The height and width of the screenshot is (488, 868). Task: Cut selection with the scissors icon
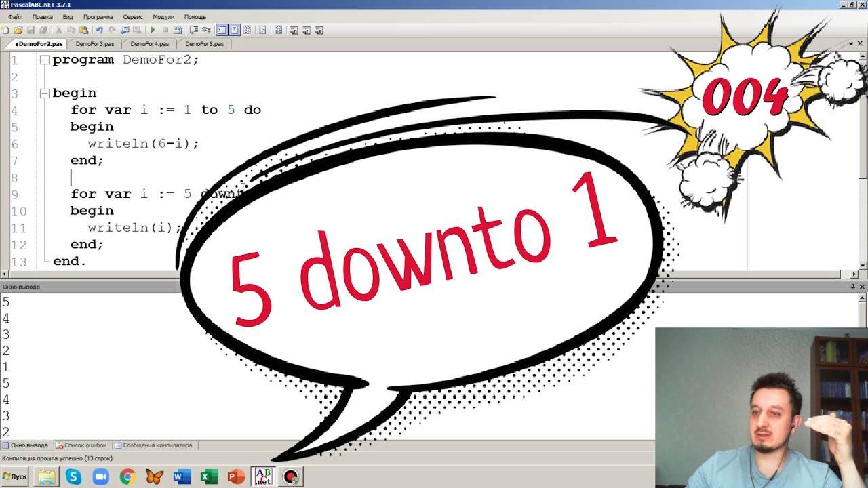tap(59, 30)
